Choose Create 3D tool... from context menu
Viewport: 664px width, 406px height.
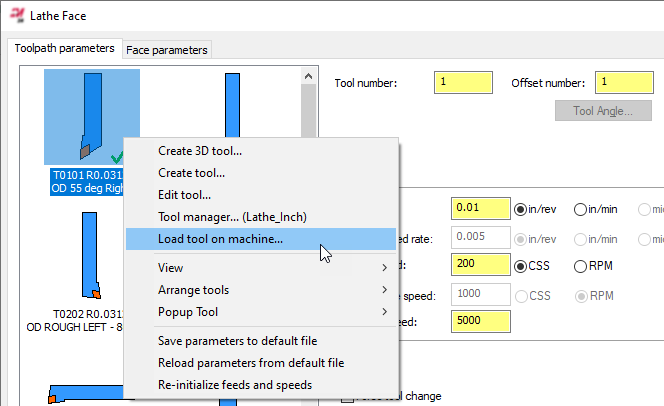(x=262, y=151)
